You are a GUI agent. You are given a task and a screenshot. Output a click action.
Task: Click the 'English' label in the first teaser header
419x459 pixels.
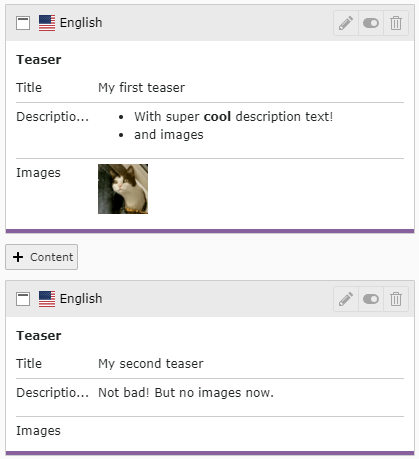81,23
